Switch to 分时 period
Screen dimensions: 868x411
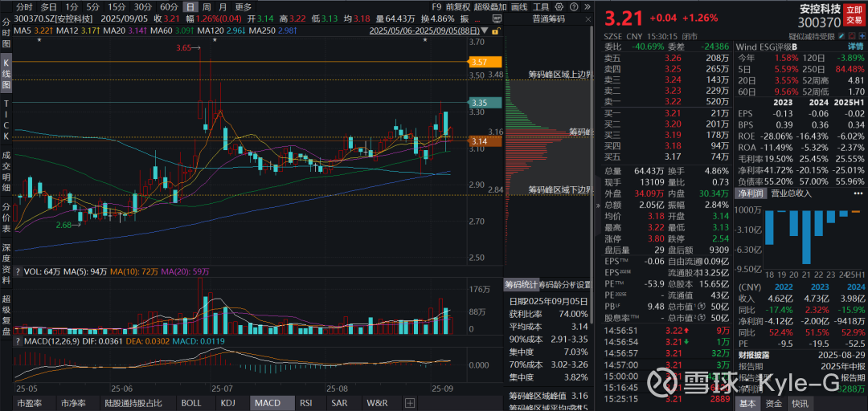24,7
